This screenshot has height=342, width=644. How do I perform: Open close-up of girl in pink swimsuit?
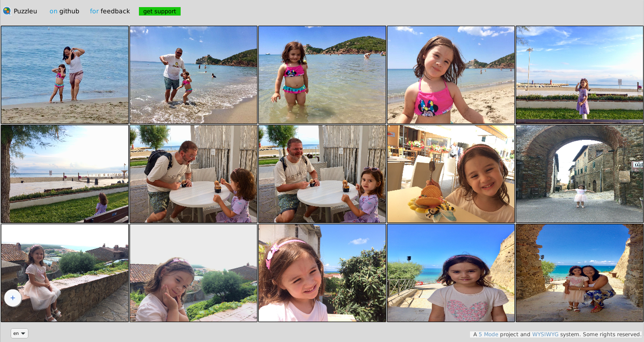click(451, 75)
